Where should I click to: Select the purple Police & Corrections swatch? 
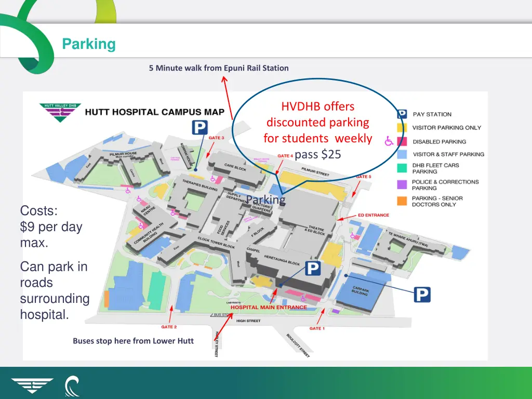402,184
